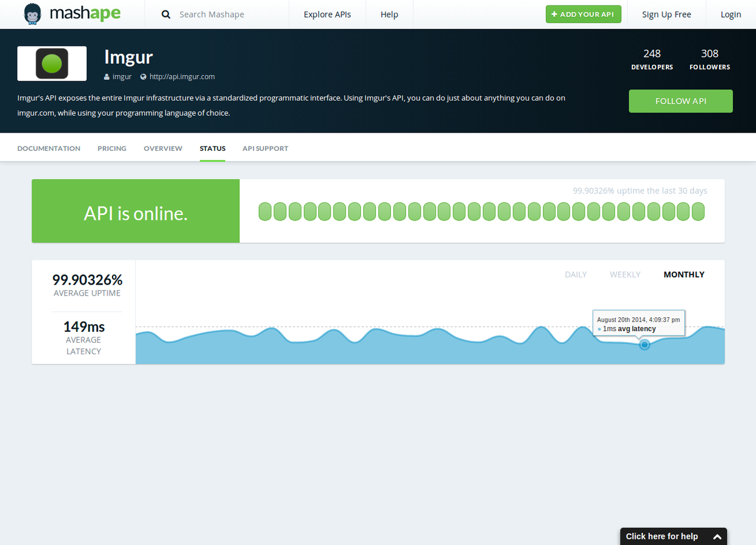This screenshot has height=545, width=756.
Task: Open Explore APIs menu
Action: point(327,15)
